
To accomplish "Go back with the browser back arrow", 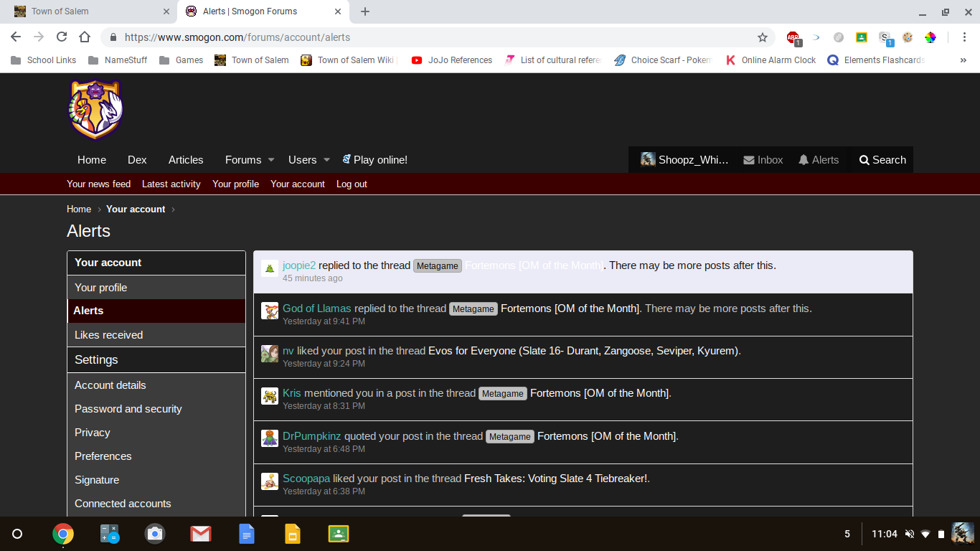I will click(16, 37).
